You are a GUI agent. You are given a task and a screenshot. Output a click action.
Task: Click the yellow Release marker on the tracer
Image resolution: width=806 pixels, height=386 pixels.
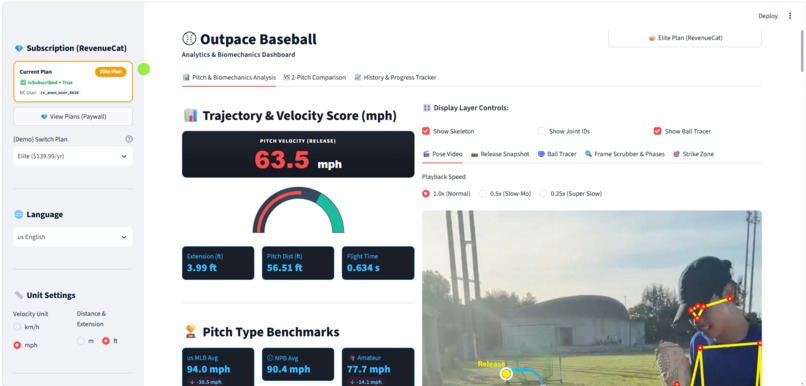506,374
